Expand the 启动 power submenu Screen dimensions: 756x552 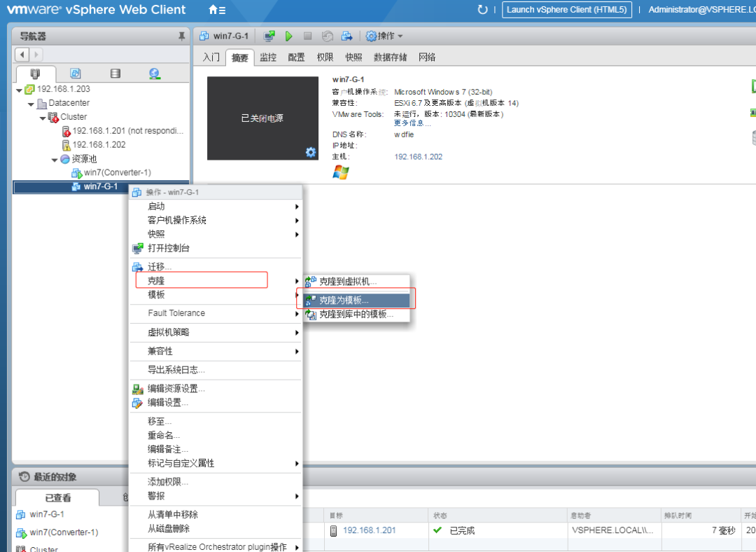(x=216, y=207)
